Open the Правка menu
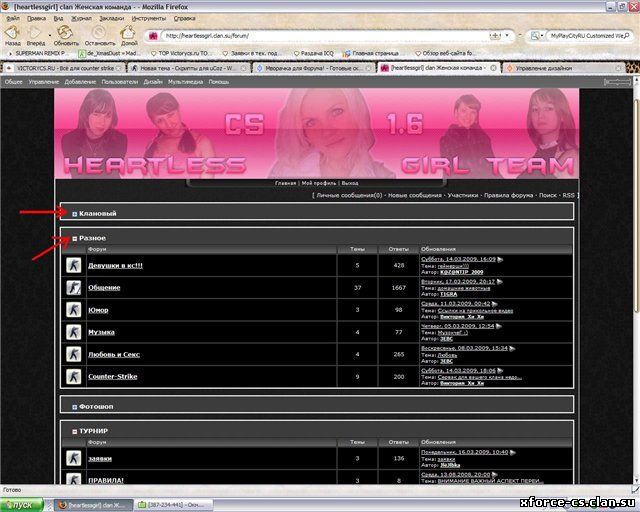 (x=36, y=18)
